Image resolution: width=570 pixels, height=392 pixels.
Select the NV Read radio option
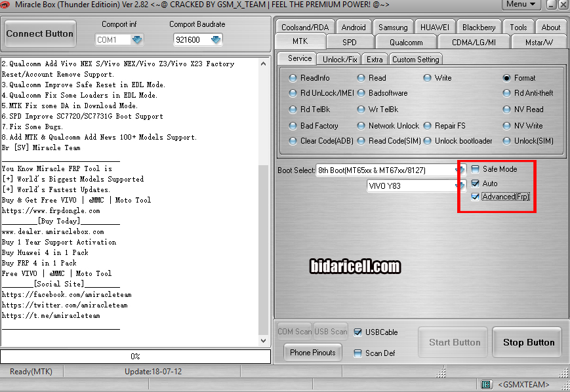point(523,109)
